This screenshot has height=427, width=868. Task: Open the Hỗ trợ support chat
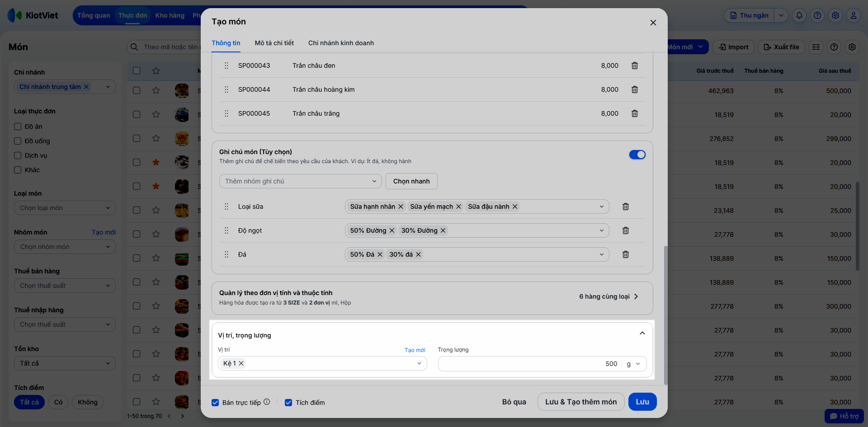pos(844,416)
